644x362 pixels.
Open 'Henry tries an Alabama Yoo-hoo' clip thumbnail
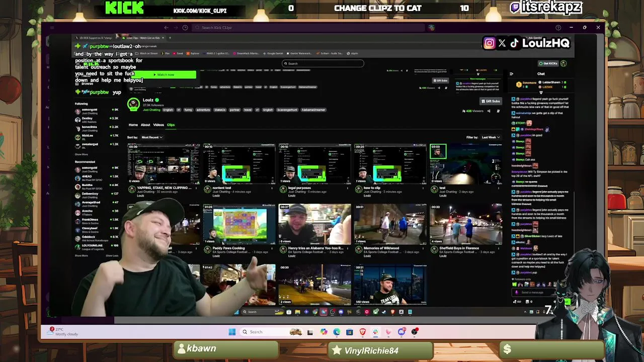(x=315, y=224)
